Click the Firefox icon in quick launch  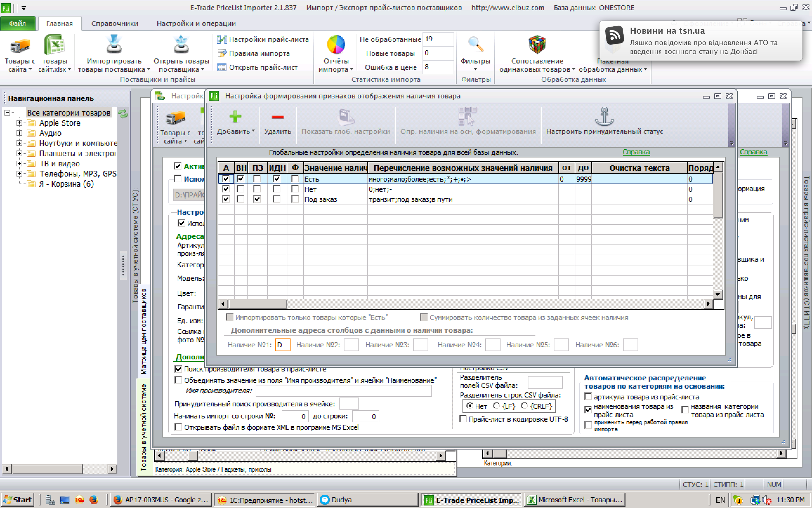pyautogui.click(x=94, y=500)
